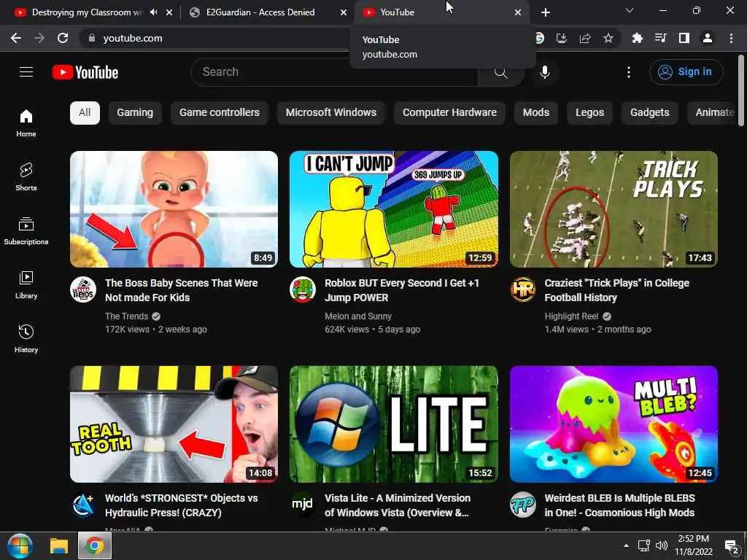Show hidden system tray icons

[626, 545]
